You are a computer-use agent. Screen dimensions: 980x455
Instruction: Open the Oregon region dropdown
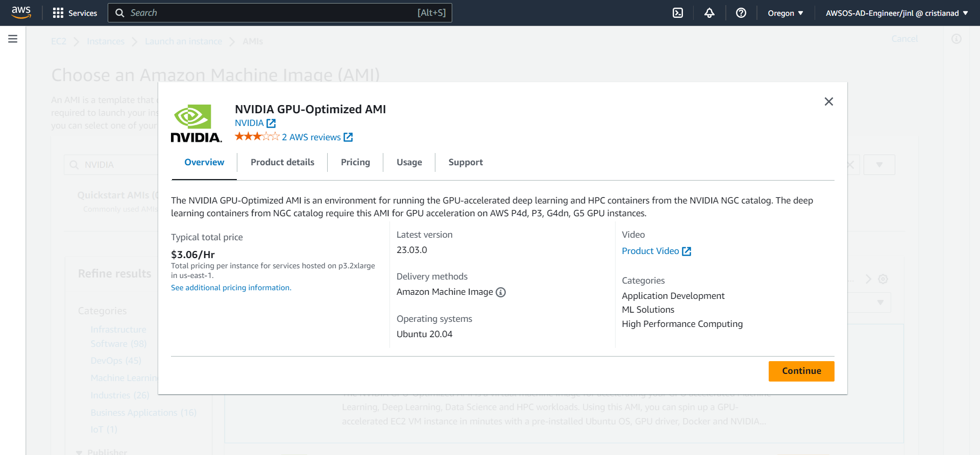[786, 13]
